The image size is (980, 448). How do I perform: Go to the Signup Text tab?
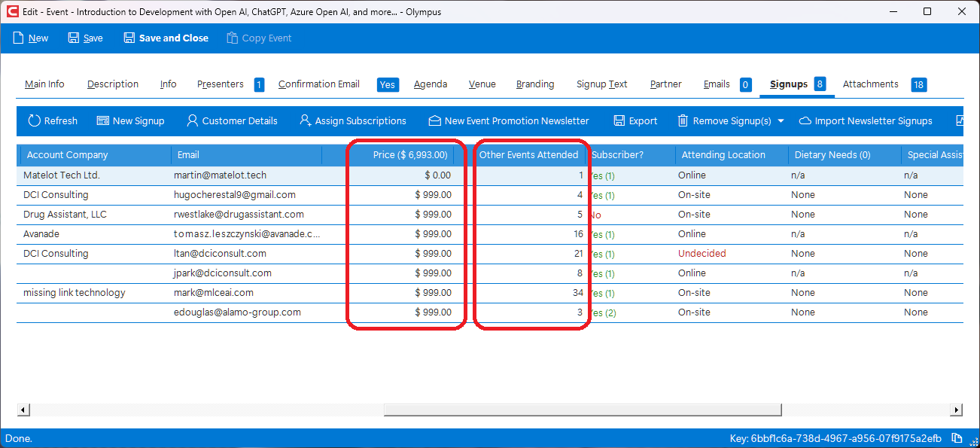(602, 84)
